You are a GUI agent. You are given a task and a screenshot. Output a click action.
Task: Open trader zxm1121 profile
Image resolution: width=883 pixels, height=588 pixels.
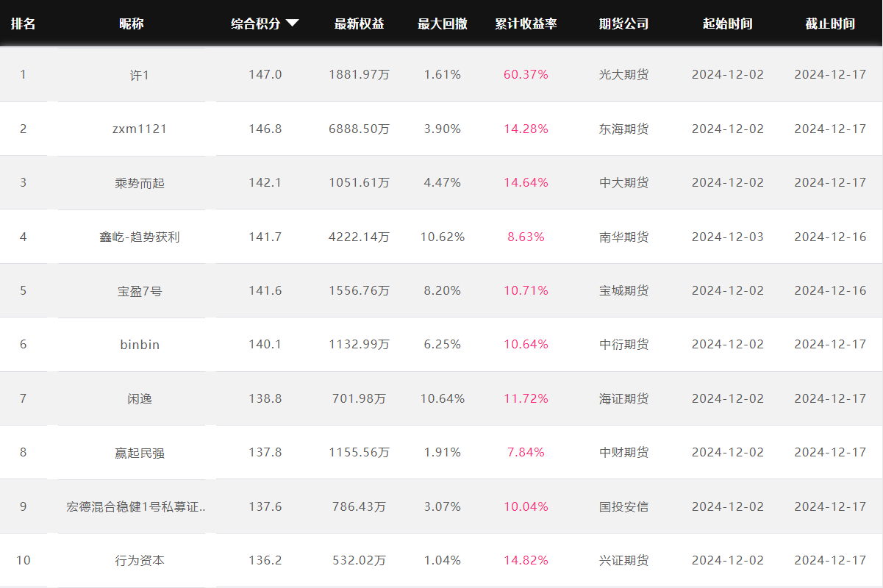(x=139, y=129)
